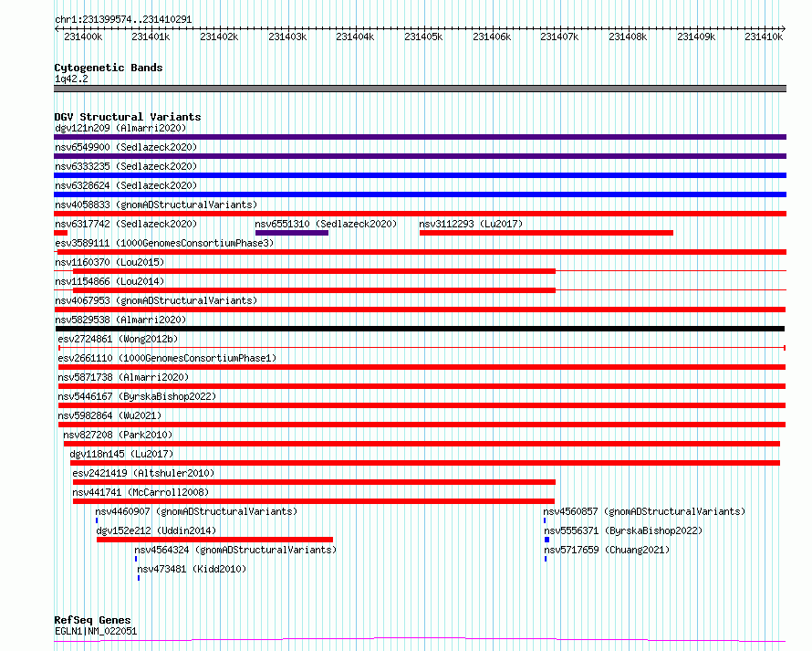
Task: Click the nsv5829538 (Almarri2020) label
Action: [120, 320]
